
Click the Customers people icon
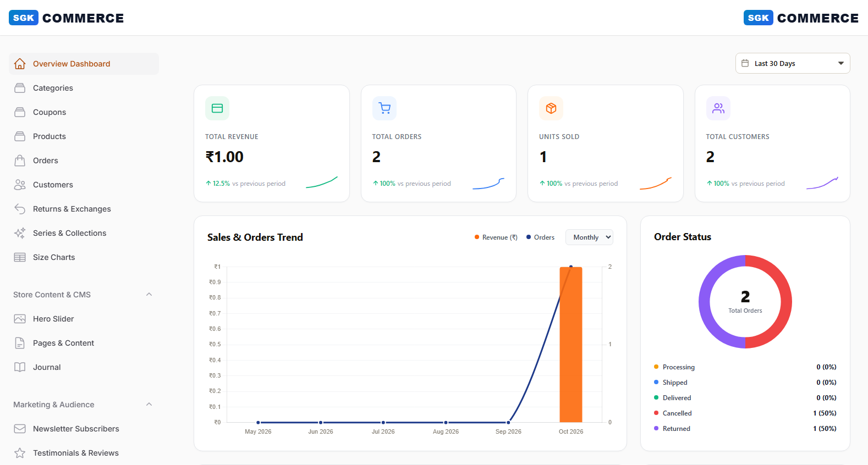[20, 185]
